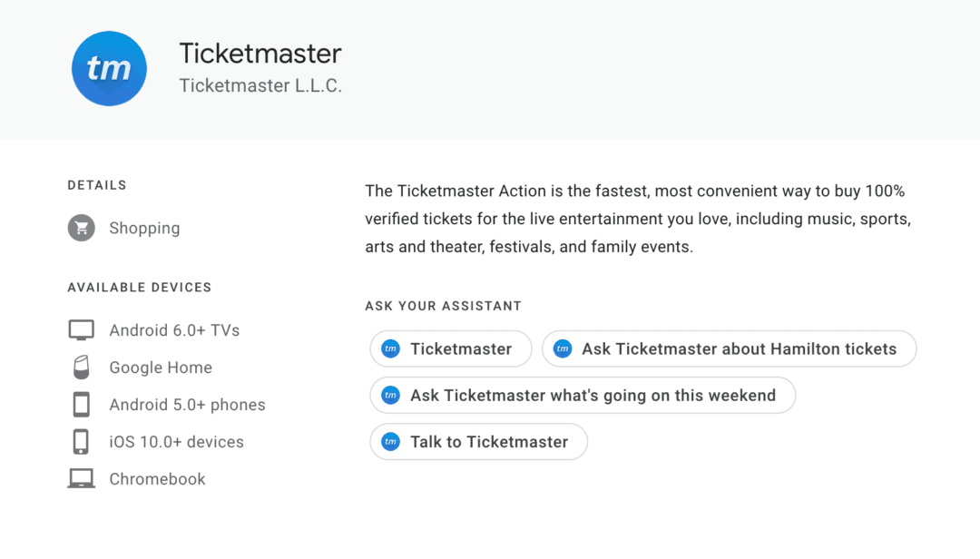Click the DETAILS section heading
Viewport: 980px width, 559px height.
[97, 185]
